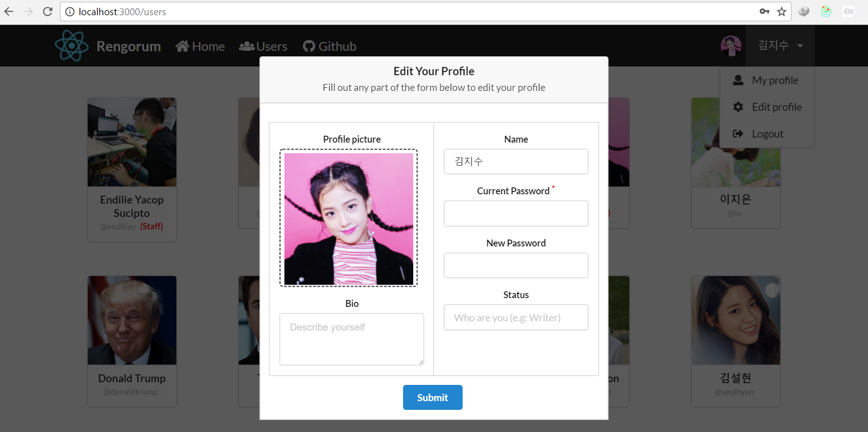Image resolution: width=868 pixels, height=432 pixels.
Task: Click the @endiliey username
Action: [x=119, y=227]
